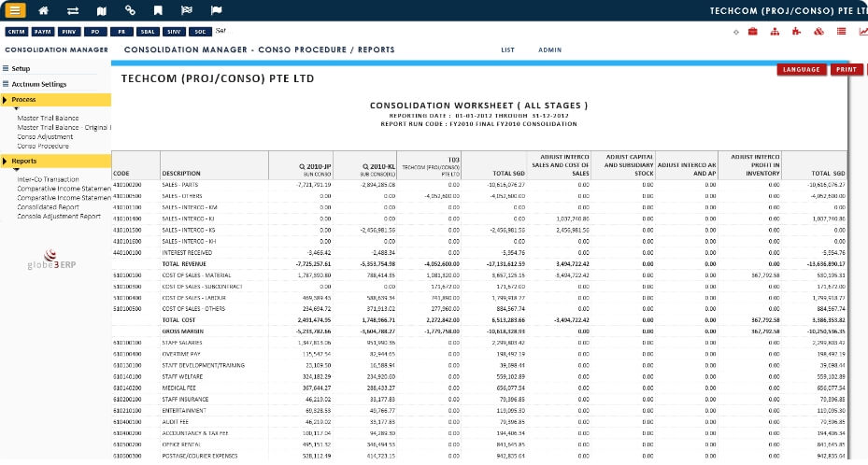Open the Setup sidebar section
Viewport: 868px width, 465px height.
[21, 68]
